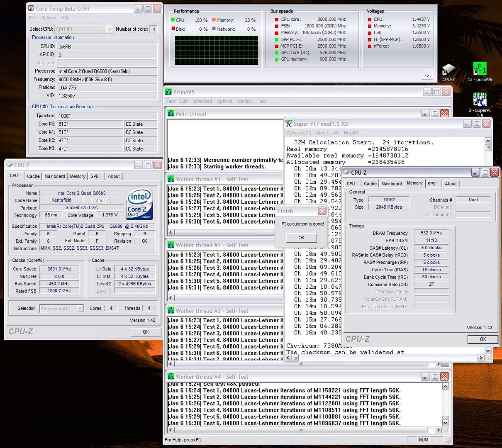Click the Core Temp title bar icon
Image resolution: width=502 pixels, height=448 pixels.
pyautogui.click(x=31, y=8)
